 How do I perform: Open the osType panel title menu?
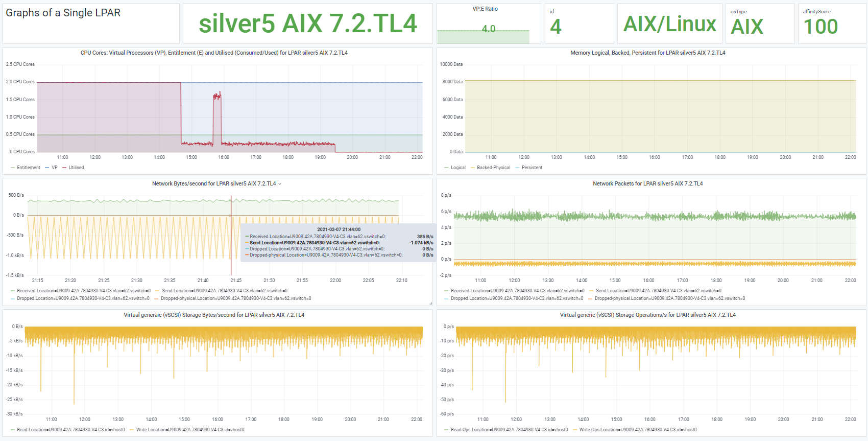click(738, 12)
